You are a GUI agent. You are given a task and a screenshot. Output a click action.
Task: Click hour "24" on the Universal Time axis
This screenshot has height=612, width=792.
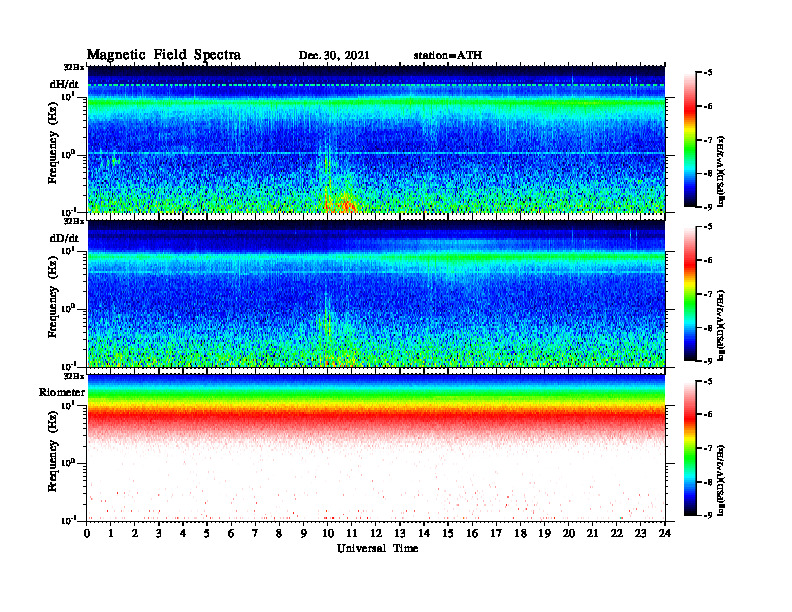(x=665, y=533)
